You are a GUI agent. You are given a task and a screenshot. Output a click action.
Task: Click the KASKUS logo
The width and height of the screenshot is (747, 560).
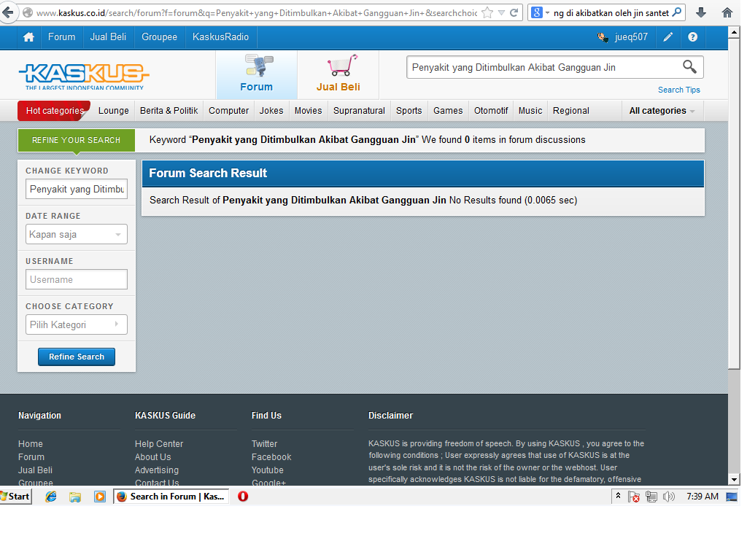click(84, 76)
